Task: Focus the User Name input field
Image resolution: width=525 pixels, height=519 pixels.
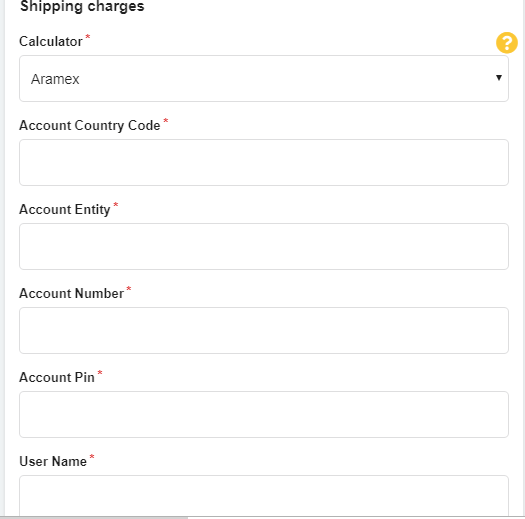Action: click(264, 496)
